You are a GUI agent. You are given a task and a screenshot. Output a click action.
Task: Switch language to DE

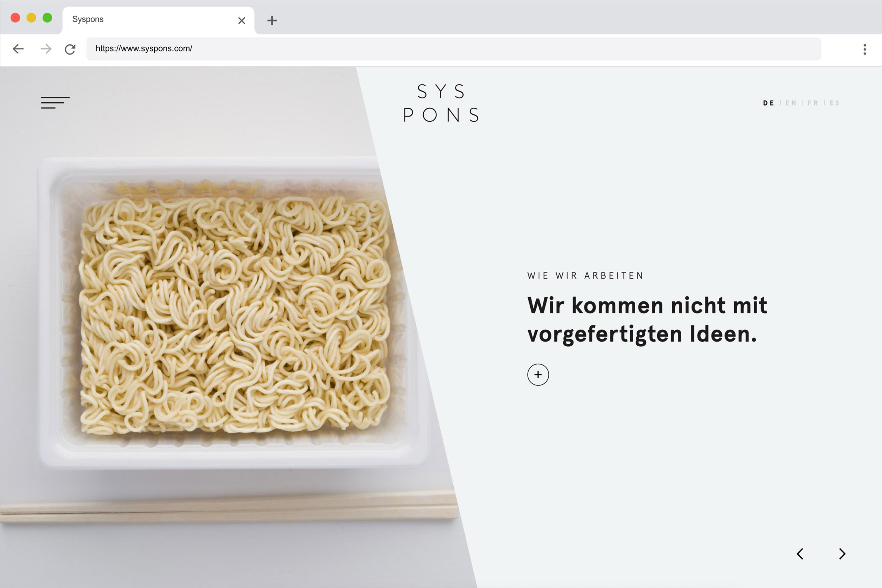pyautogui.click(x=769, y=103)
